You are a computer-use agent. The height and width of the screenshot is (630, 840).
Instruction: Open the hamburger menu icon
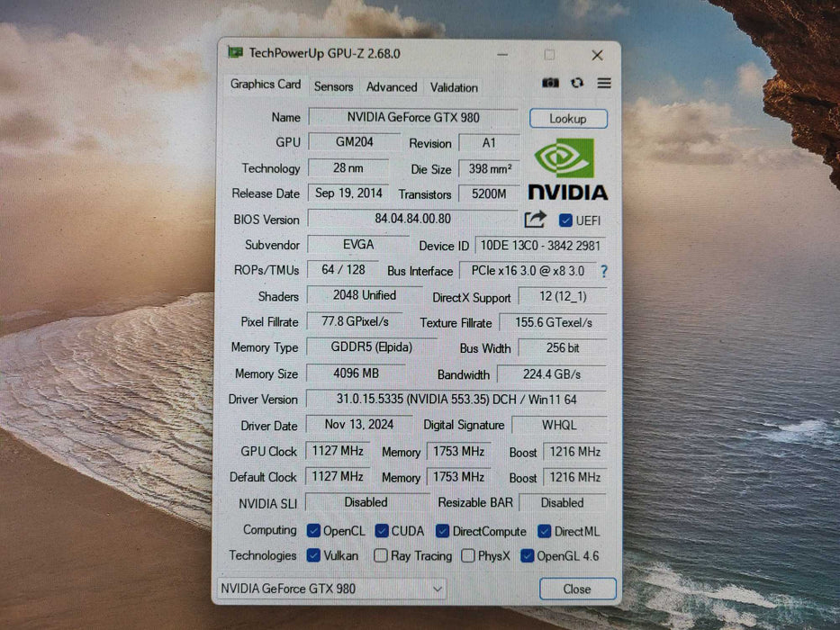click(x=604, y=82)
